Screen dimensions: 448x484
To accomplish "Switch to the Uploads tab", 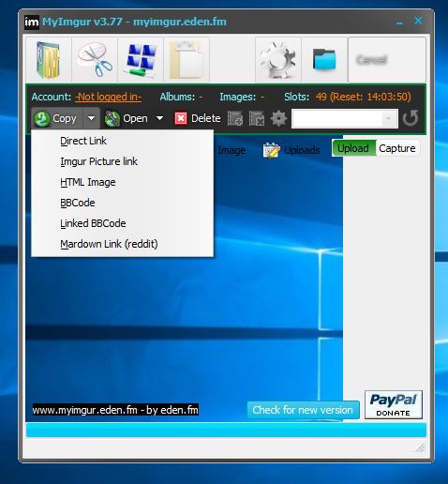I will tap(291, 150).
